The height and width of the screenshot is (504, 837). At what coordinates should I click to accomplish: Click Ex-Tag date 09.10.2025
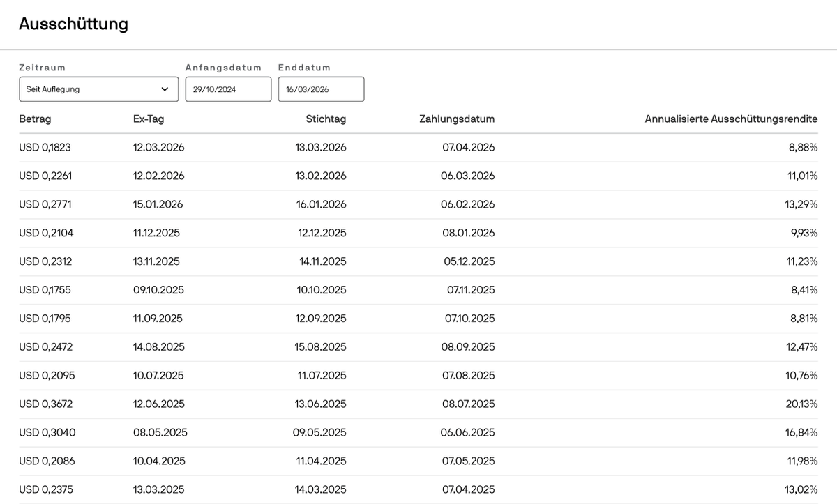pos(158,290)
